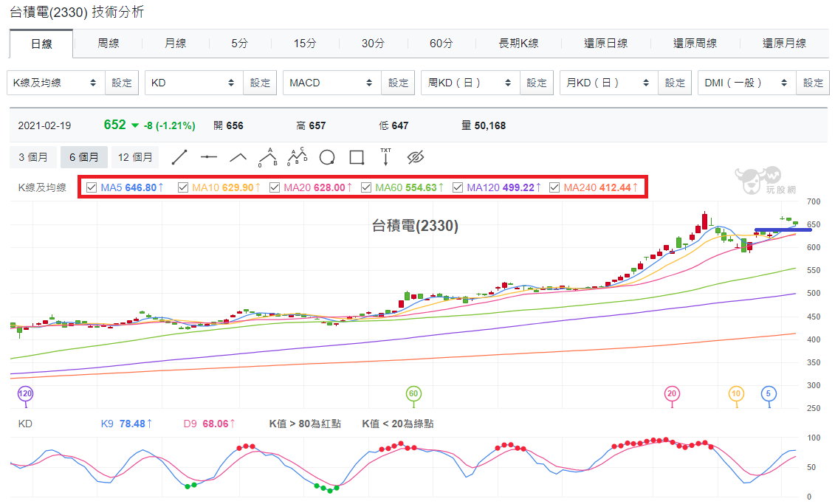
Task: Uncheck the MA5 moving average checkbox
Action: (92, 187)
